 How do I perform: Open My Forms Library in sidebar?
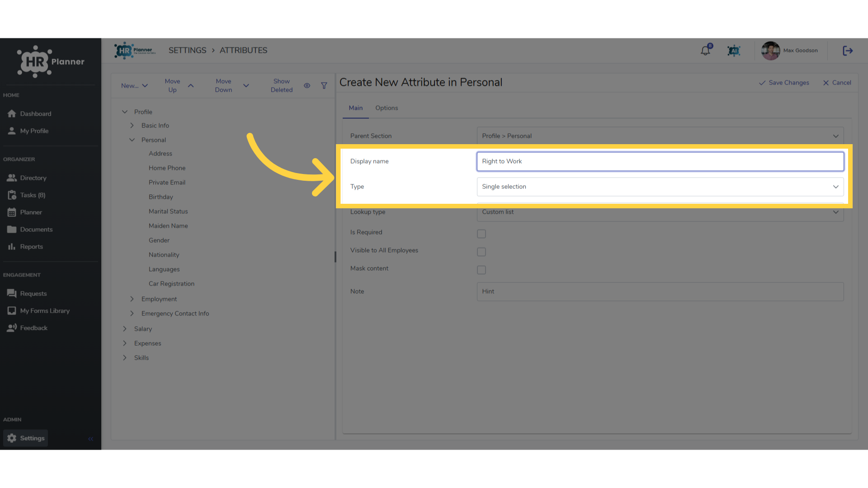pos(38,310)
